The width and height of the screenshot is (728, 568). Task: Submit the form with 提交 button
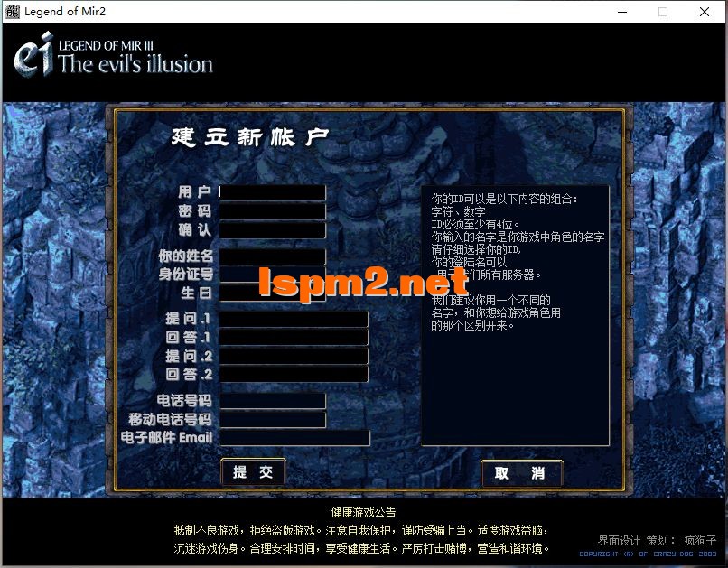click(x=253, y=472)
